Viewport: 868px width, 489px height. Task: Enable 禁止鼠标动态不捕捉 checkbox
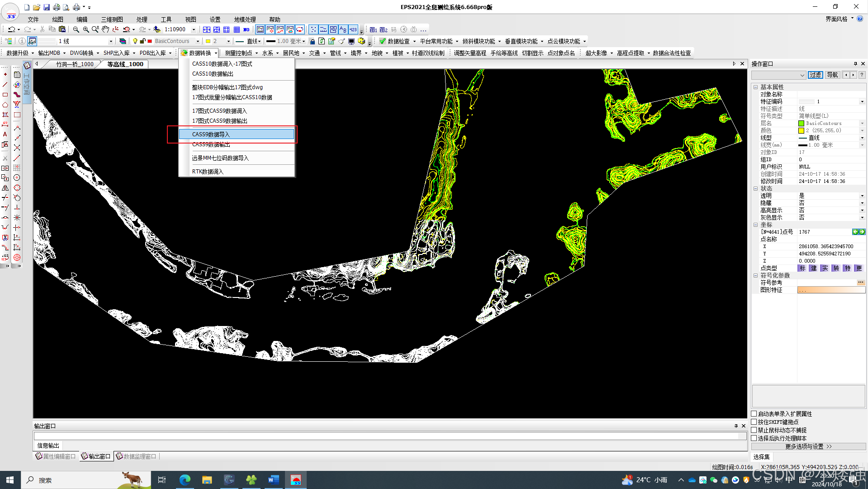tap(754, 430)
